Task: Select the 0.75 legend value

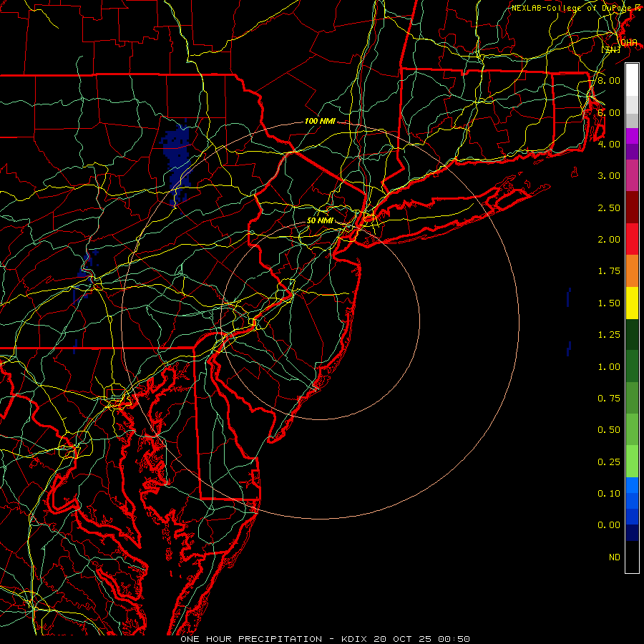Action: [x=609, y=399]
